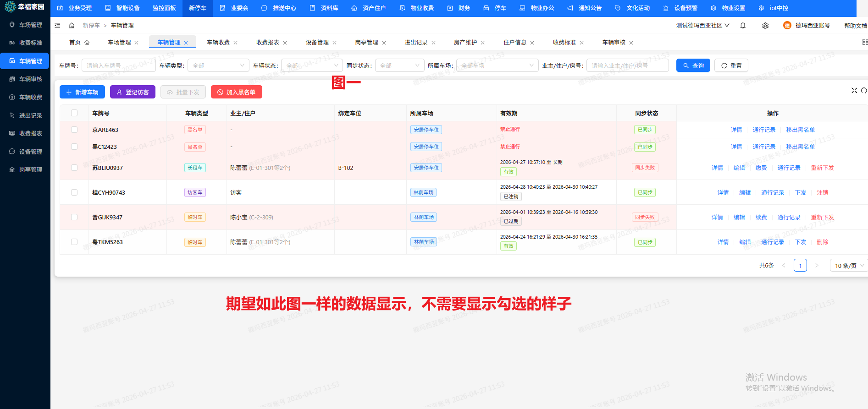Toggle fullscreen using the table expand icon
The image size is (868, 409).
[854, 91]
